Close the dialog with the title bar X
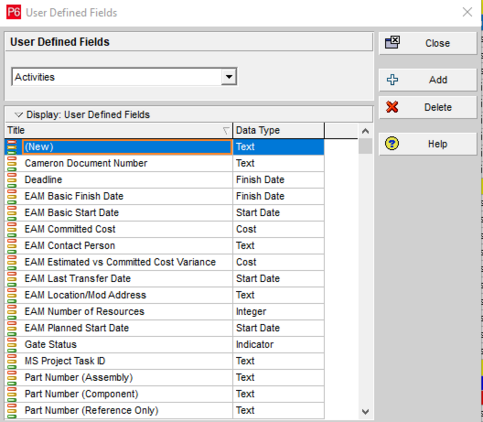Screen dimensions: 483x422 point(467,12)
